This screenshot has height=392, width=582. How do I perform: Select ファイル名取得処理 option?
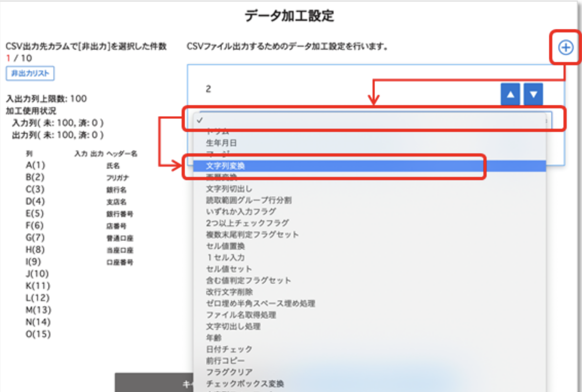click(241, 315)
